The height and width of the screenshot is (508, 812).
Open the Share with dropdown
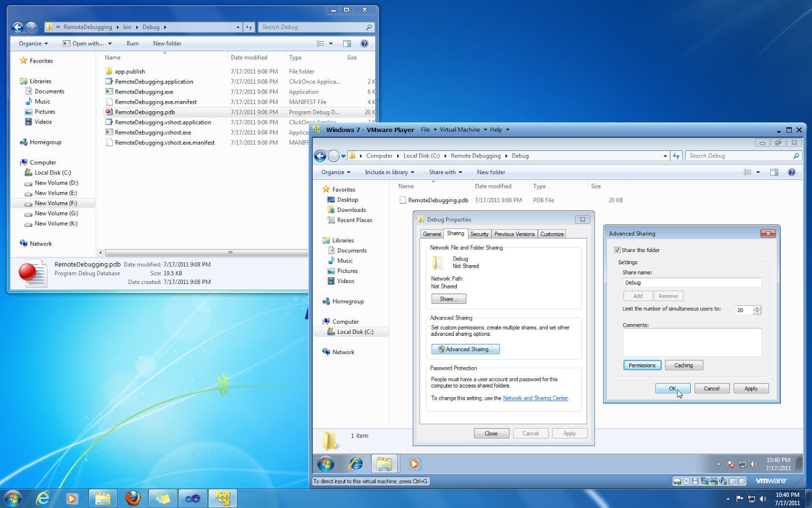tap(445, 172)
